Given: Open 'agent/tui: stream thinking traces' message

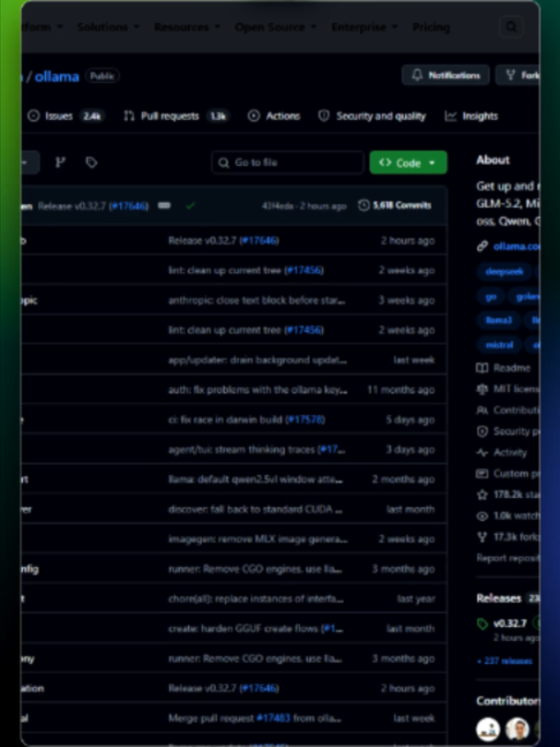Looking at the screenshot, I should pyautogui.click(x=242, y=449).
